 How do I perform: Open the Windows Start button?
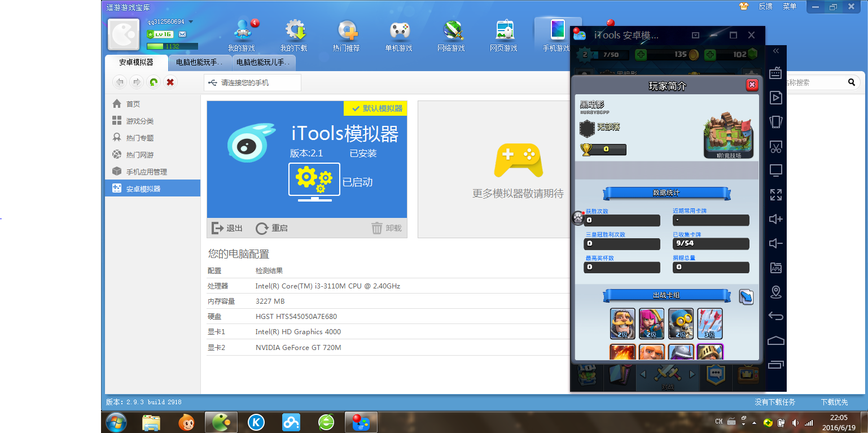pos(116,422)
